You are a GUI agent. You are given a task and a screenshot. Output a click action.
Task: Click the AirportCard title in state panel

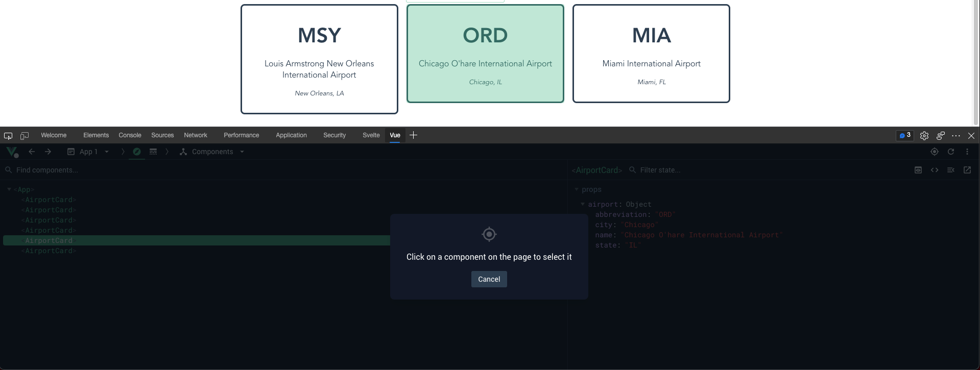(597, 170)
